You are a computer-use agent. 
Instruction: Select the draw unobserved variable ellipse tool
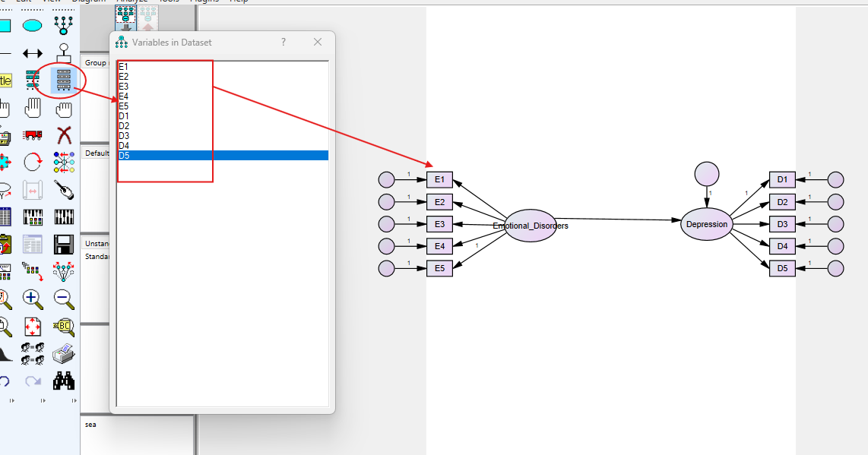pyautogui.click(x=32, y=26)
